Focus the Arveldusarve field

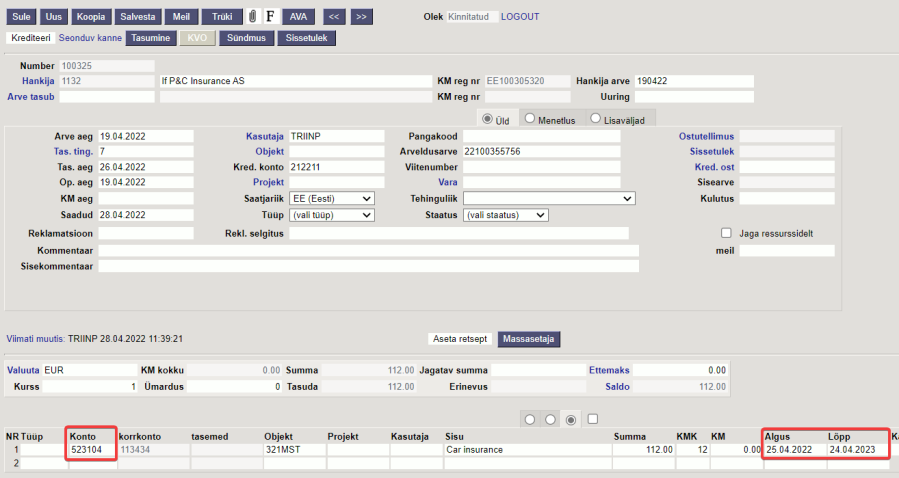(x=542, y=151)
